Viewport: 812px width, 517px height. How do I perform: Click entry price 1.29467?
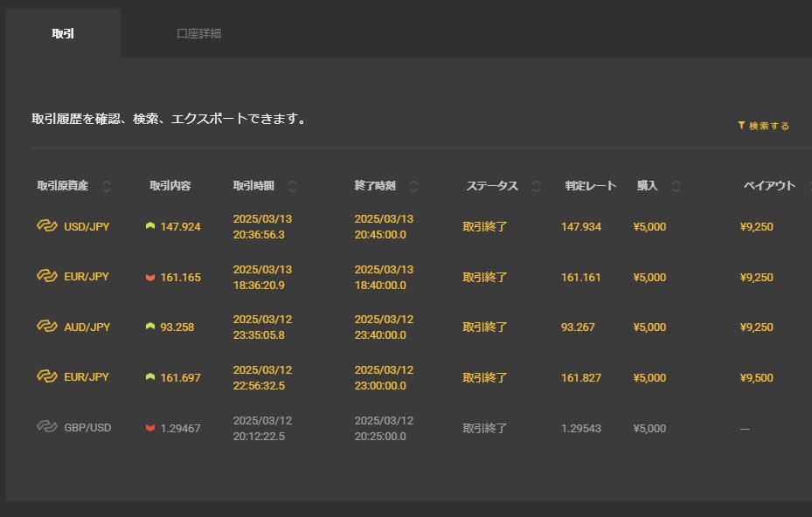(180, 429)
